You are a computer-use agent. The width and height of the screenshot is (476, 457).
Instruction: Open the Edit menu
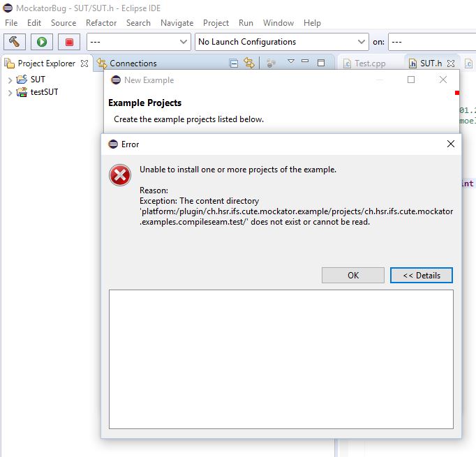point(34,23)
